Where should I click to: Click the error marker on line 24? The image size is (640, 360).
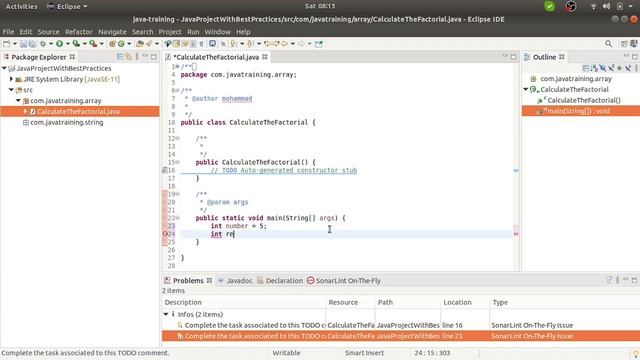point(165,234)
